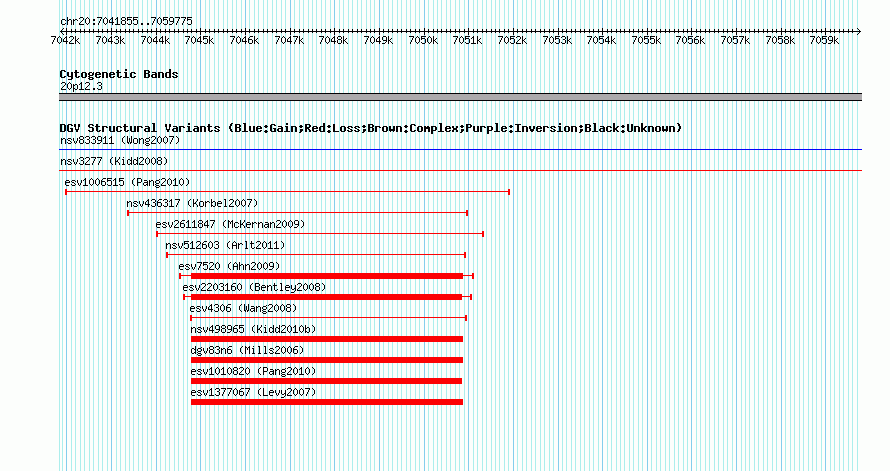The height and width of the screenshot is (471, 890).
Task: Open the nsv498965 (Kidd2010b) variant label
Action: [x=253, y=329]
